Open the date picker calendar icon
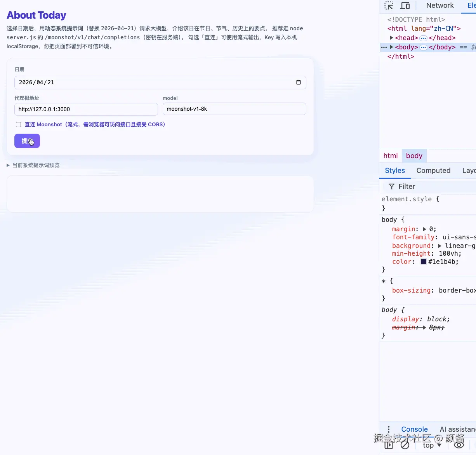This screenshot has width=476, height=455. tap(299, 82)
